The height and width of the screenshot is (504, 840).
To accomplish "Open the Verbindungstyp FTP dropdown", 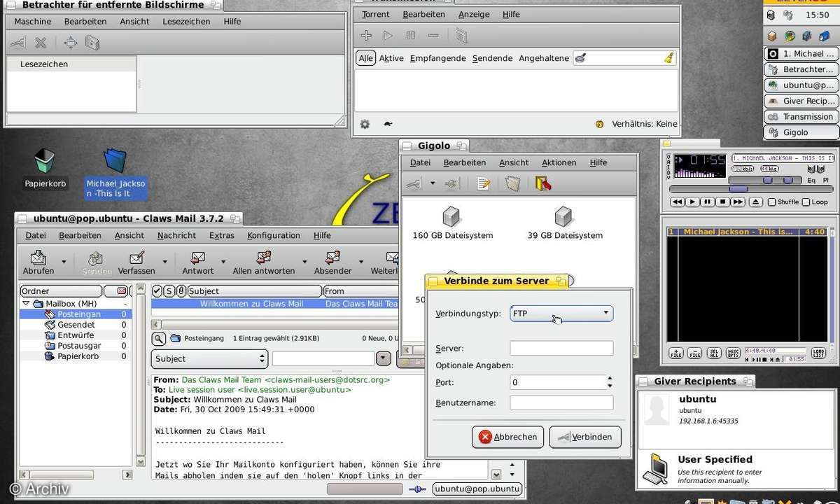I will 562,314.
